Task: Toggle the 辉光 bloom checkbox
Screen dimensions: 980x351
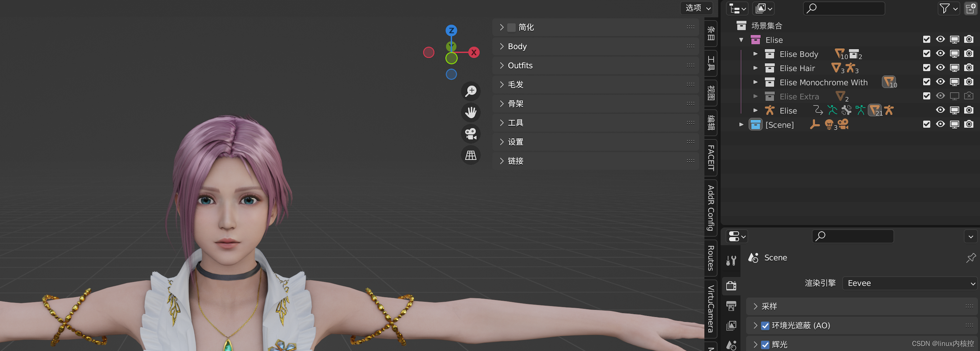Action: [x=765, y=345]
